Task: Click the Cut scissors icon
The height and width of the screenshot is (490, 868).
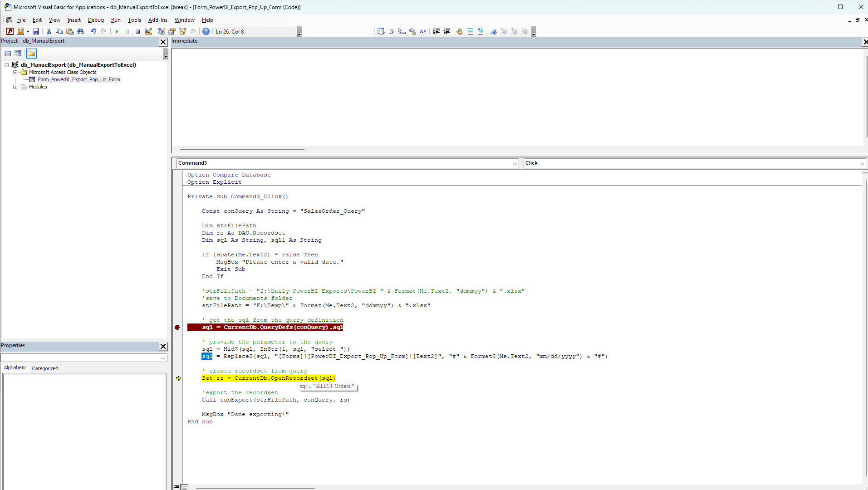Action: pos(49,31)
